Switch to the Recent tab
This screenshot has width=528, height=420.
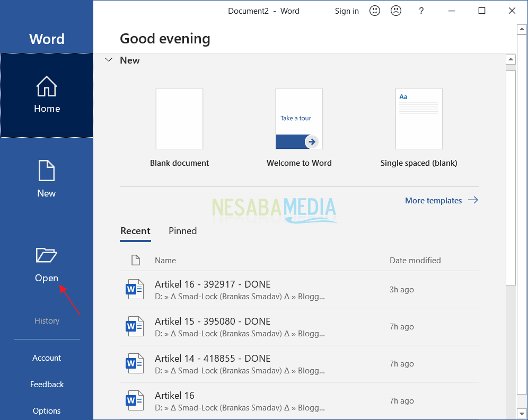pos(135,231)
